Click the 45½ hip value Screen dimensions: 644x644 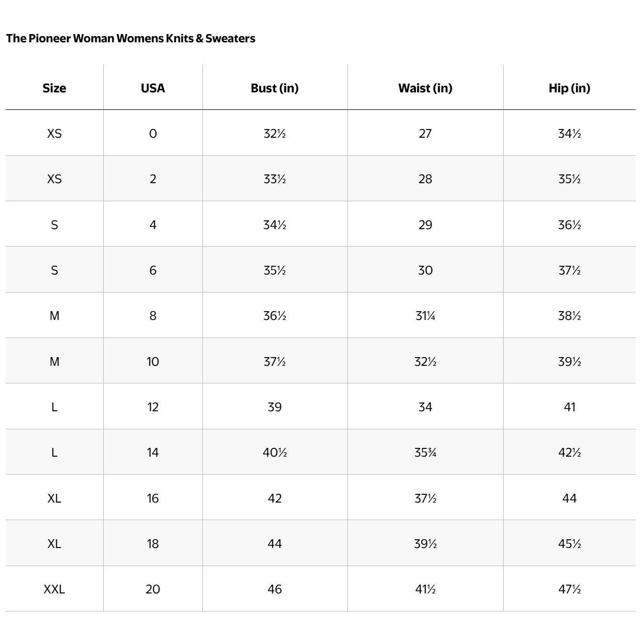[x=569, y=544]
